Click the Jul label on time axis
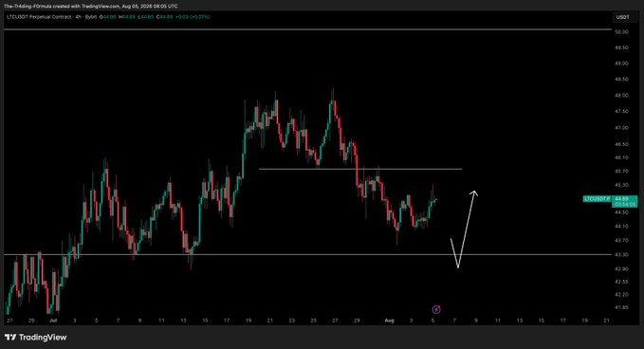 tap(53, 321)
